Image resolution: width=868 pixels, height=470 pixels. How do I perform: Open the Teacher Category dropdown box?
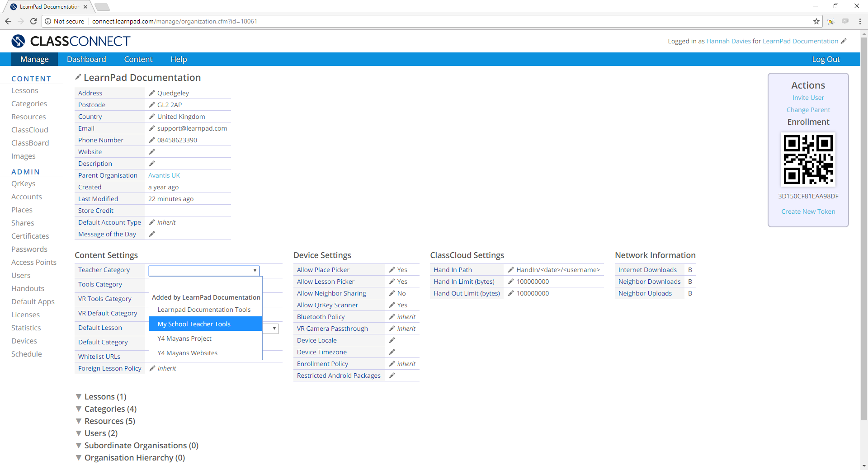(x=204, y=271)
